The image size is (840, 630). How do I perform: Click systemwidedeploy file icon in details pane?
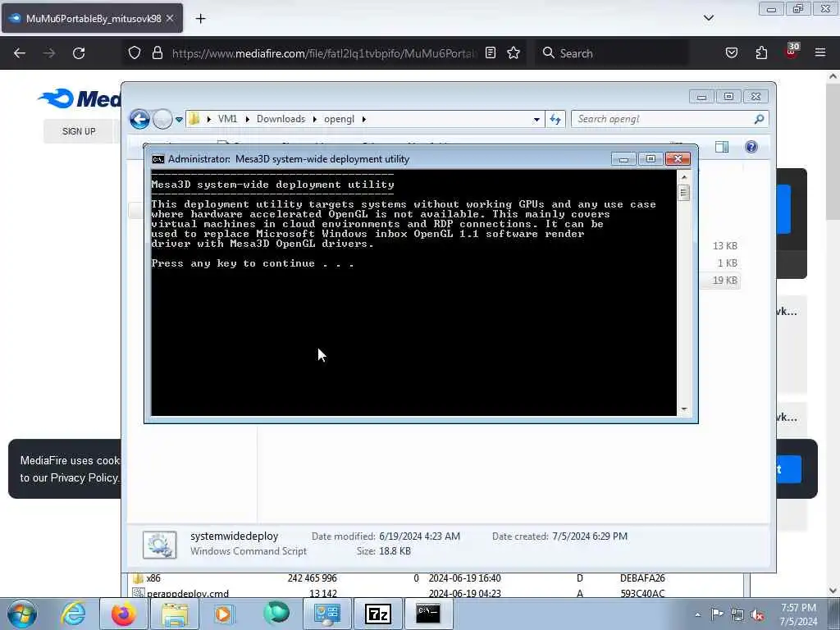tap(160, 545)
